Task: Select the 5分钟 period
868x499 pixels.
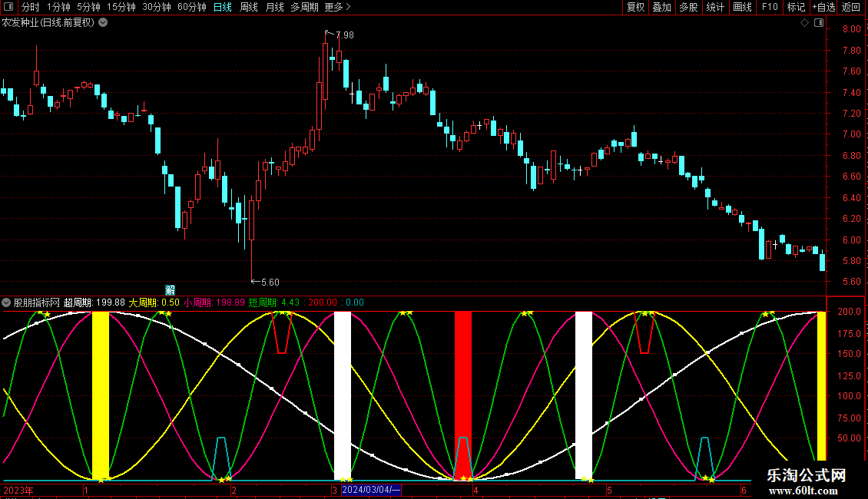Action: 88,7
